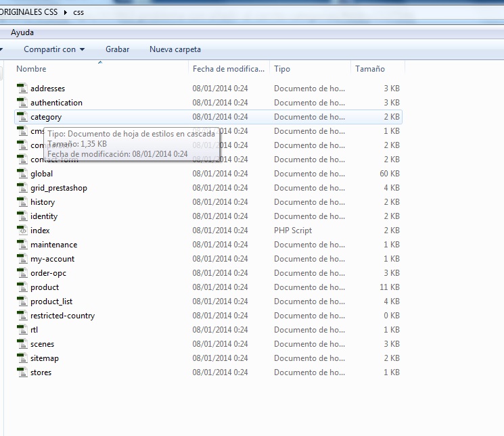This screenshot has height=436, width=504.
Task: Click the css breadcrumb segment
Action: tap(78, 12)
